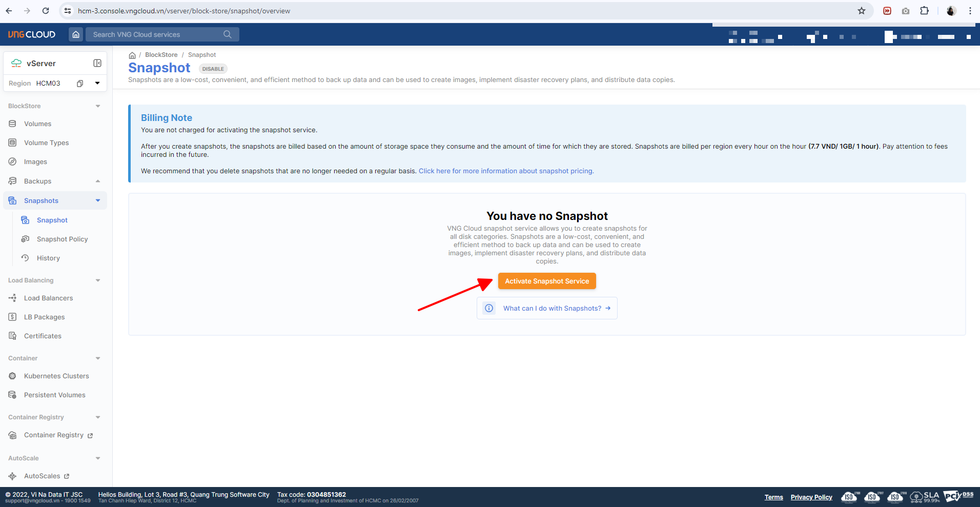Focus the Search VNG Cloud services field

154,34
